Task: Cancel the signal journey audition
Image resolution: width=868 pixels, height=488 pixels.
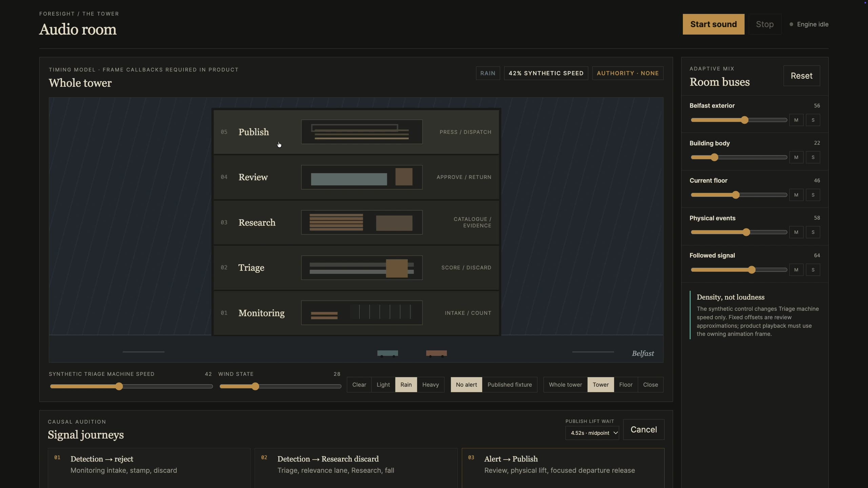Action: pyautogui.click(x=644, y=429)
